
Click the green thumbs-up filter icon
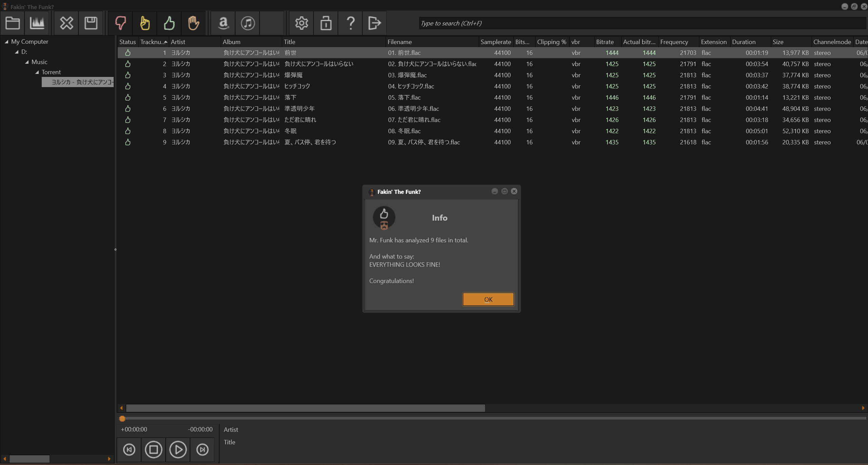click(169, 23)
